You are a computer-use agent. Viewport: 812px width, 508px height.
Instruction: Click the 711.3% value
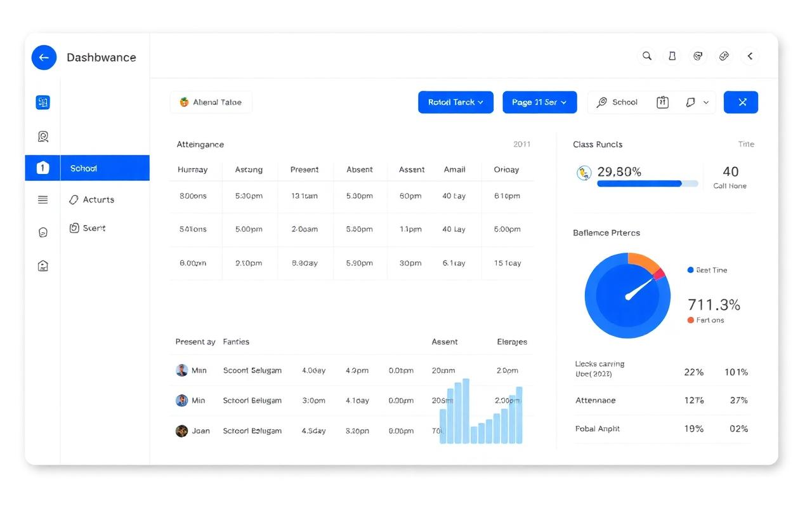tap(714, 305)
